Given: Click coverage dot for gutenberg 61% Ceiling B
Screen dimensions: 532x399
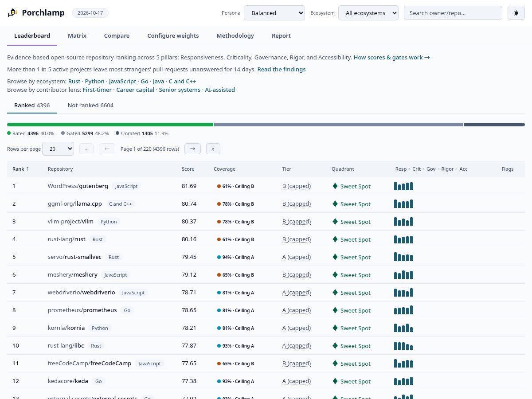Looking at the screenshot, I should pyautogui.click(x=219, y=186).
